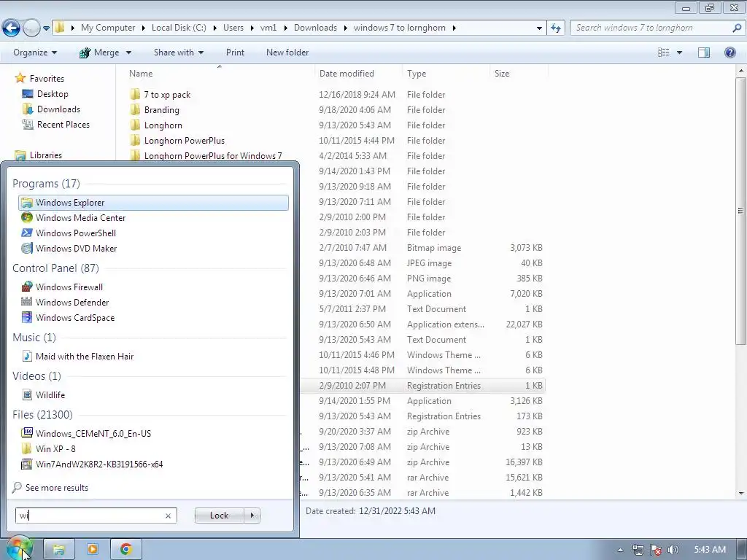The width and height of the screenshot is (747, 560).
Task: Show hidden tray icons arrow
Action: (620, 550)
